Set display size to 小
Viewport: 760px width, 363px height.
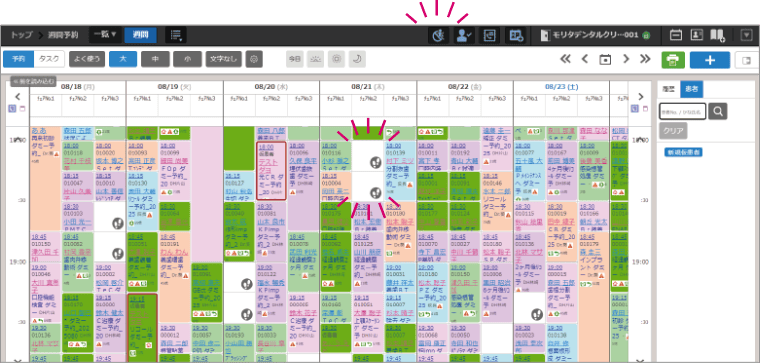click(188, 59)
